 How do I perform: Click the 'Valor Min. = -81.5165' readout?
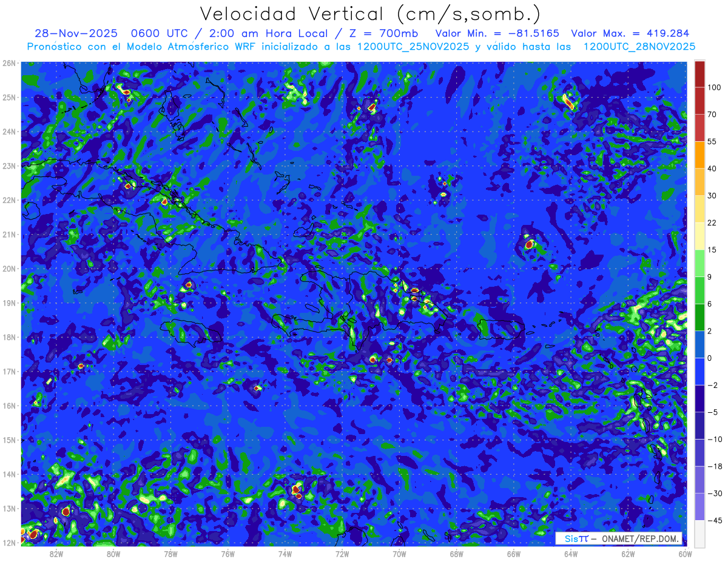coord(497,34)
